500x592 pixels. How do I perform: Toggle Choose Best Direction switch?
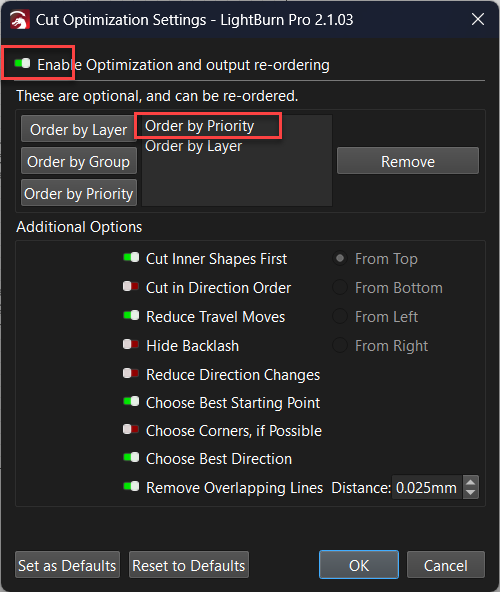[x=131, y=458]
